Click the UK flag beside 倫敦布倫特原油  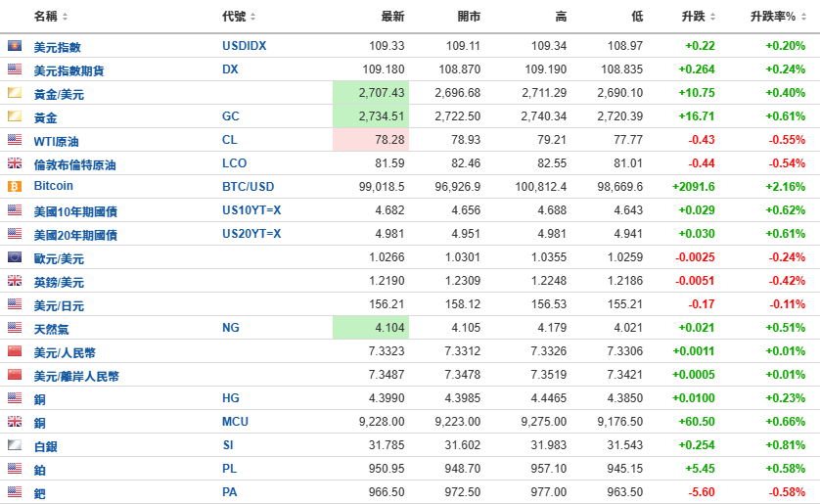click(14, 163)
